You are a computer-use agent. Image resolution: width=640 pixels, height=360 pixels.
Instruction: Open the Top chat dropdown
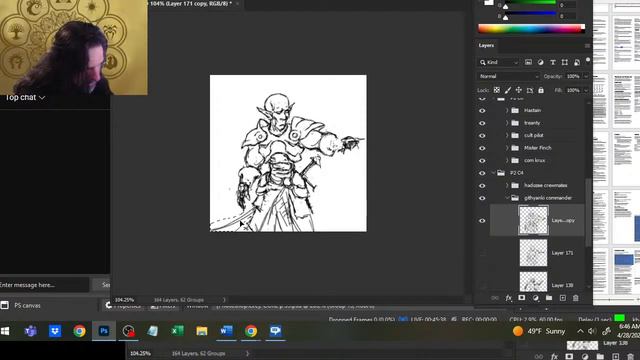click(x=24, y=98)
